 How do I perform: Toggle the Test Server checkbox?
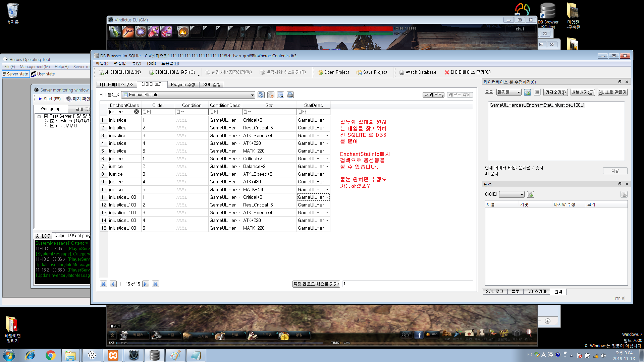click(x=46, y=116)
